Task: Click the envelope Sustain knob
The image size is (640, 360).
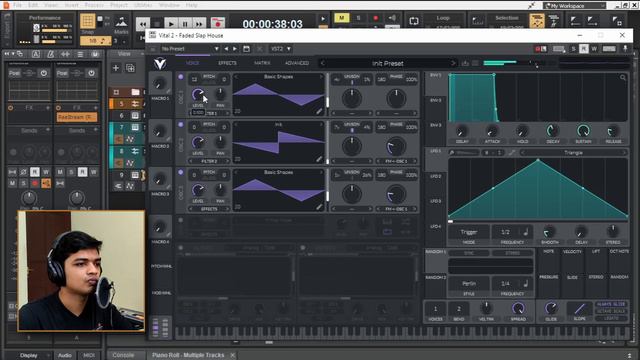Action: [583, 131]
